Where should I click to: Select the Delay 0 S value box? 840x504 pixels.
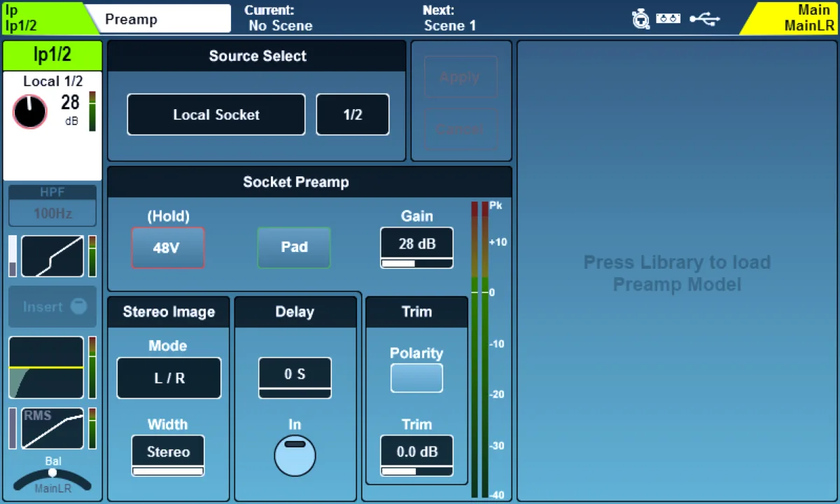point(295,378)
